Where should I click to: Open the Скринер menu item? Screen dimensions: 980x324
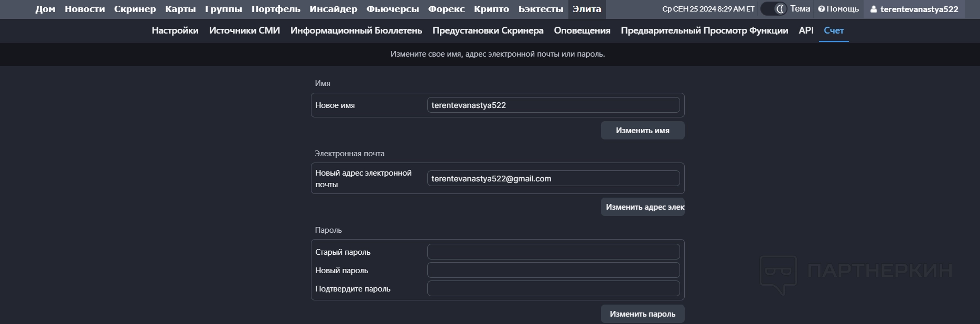tap(135, 9)
